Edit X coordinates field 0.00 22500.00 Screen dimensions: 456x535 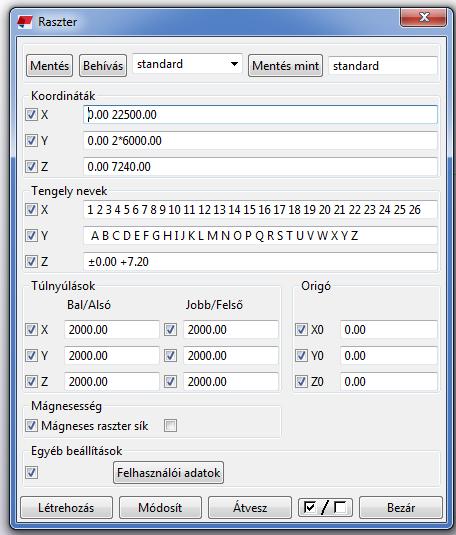260,115
